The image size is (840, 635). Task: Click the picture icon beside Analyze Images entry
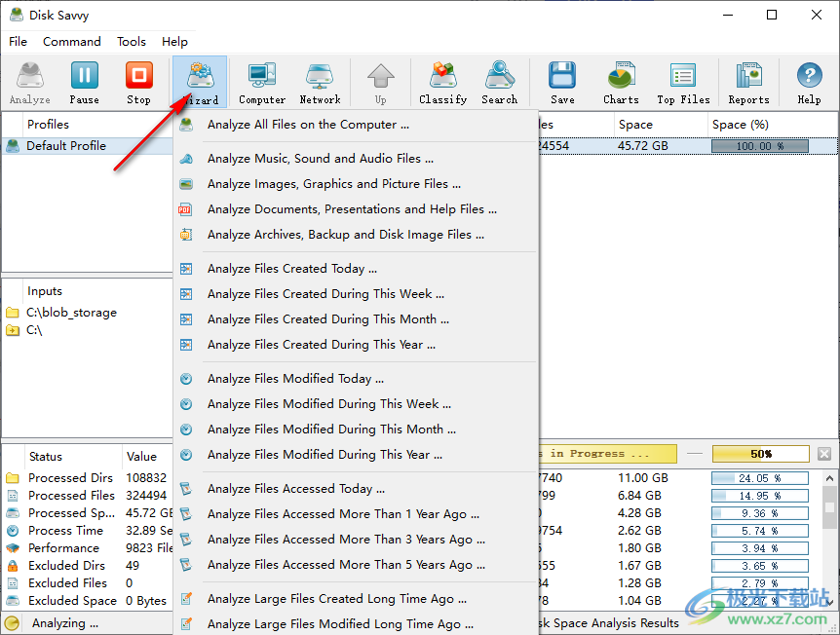pyautogui.click(x=186, y=184)
